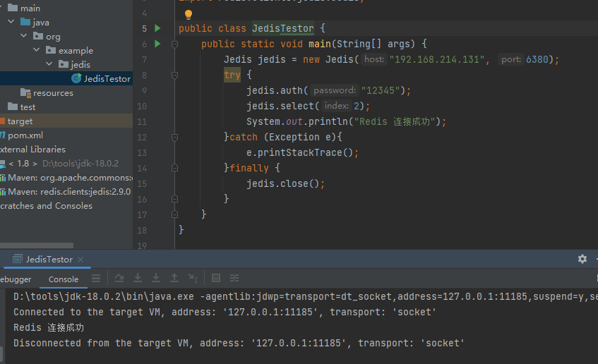
Task: Click Step Over in debug toolbar
Action: (119, 278)
